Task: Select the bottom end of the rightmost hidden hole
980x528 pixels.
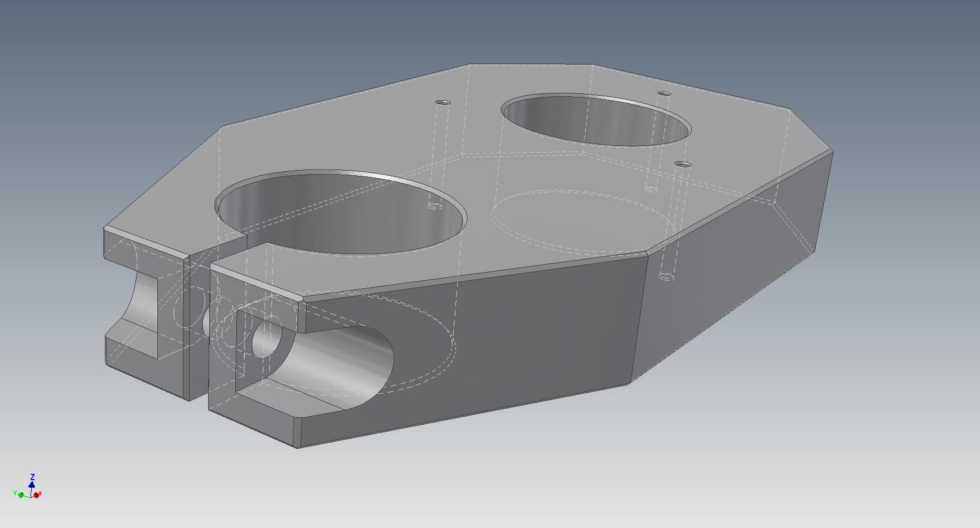Action: pyautogui.click(x=666, y=276)
